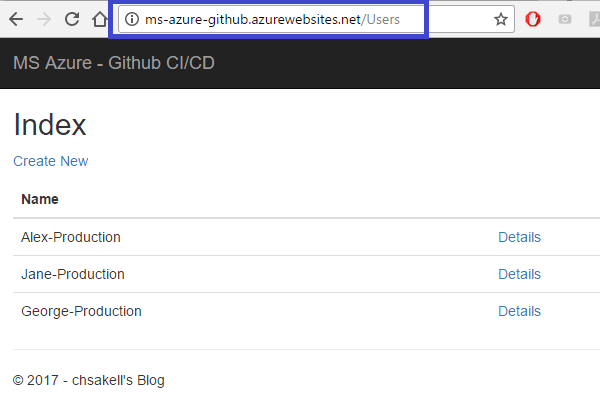Click the browser back arrow
Viewport: 600px width, 420px height.
pyautogui.click(x=16, y=19)
